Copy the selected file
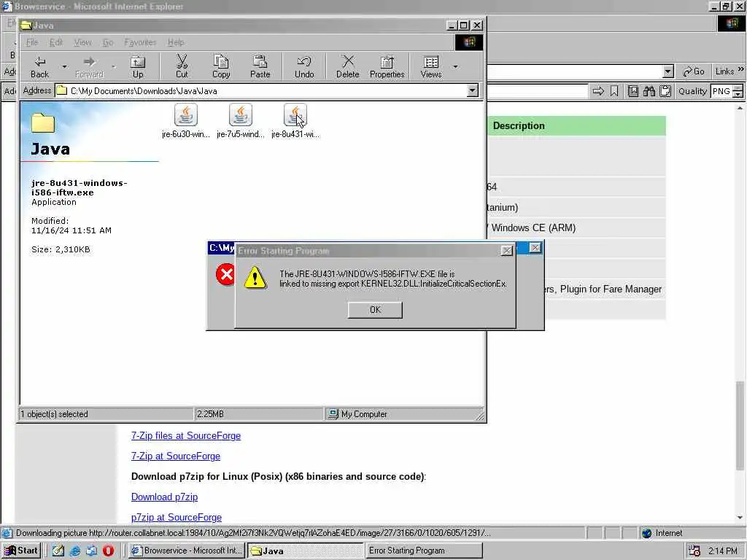 [x=221, y=66]
